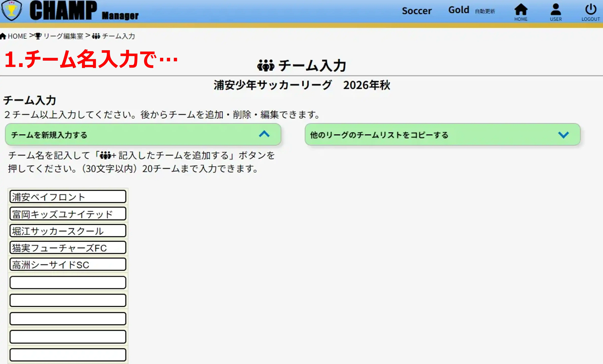Click the 猫実フューチャーズFC team field

pyautogui.click(x=68, y=247)
